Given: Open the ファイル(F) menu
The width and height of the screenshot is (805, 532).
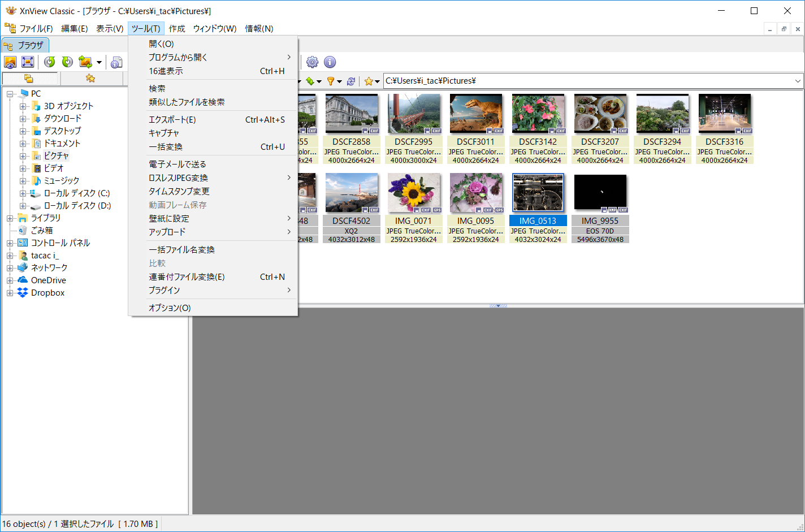Looking at the screenshot, I should 36,29.
